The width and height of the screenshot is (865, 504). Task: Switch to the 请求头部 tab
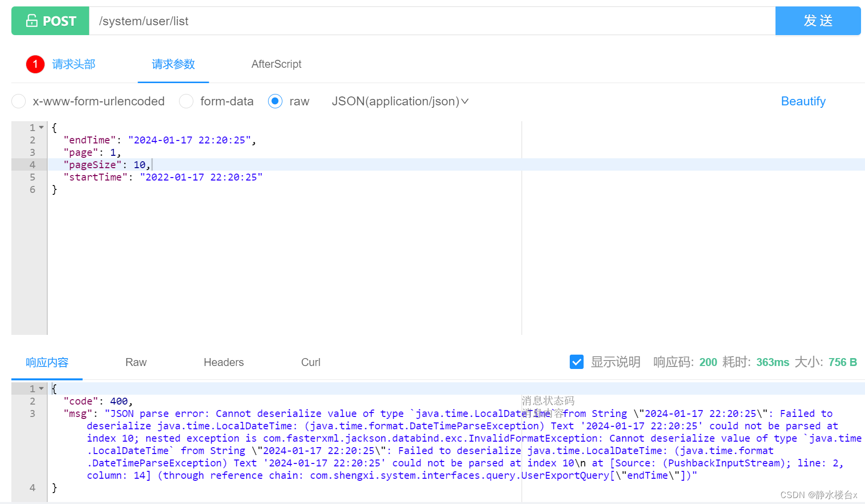tap(73, 64)
